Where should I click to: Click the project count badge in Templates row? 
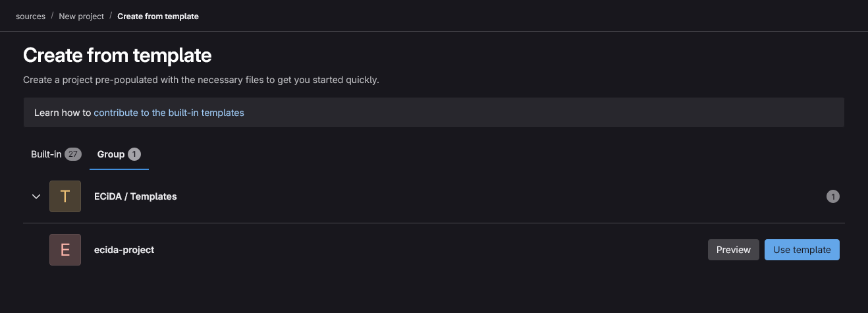pos(833,196)
